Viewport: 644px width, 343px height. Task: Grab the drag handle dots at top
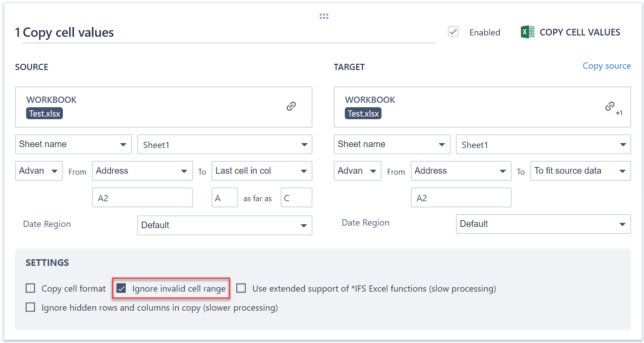click(x=324, y=16)
